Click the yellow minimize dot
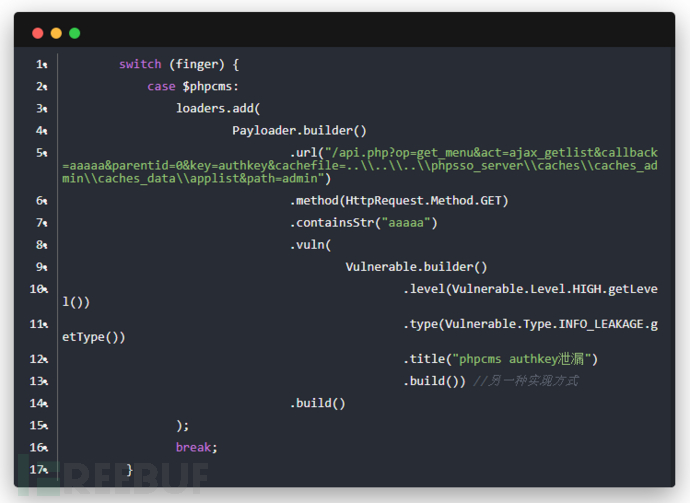Screen dimensions: 690x503 pos(56,33)
